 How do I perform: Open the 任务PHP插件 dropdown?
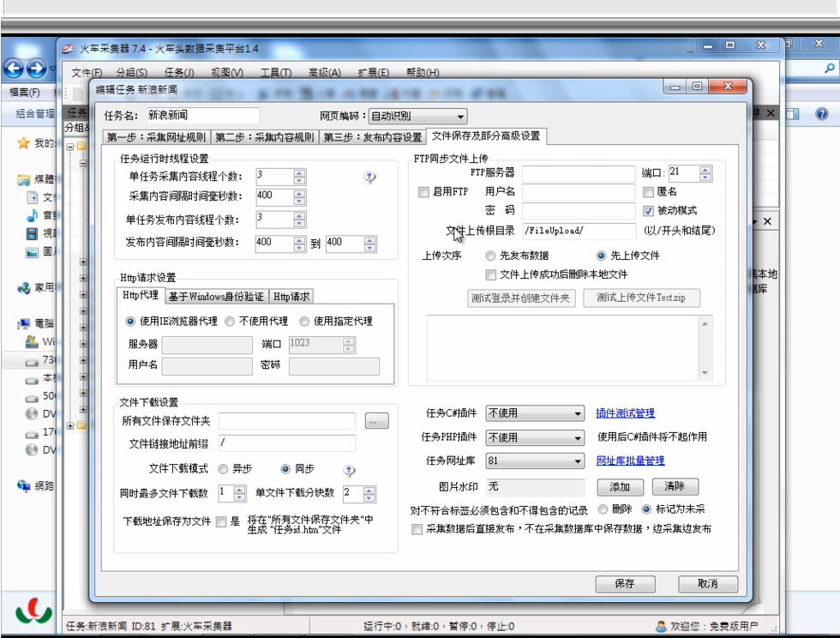(535, 437)
